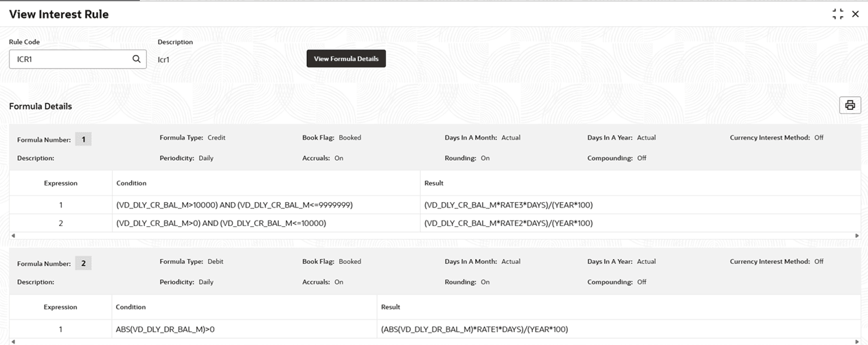Select Formula Number badge 1
Screen dimensions: 868x345
(83, 140)
